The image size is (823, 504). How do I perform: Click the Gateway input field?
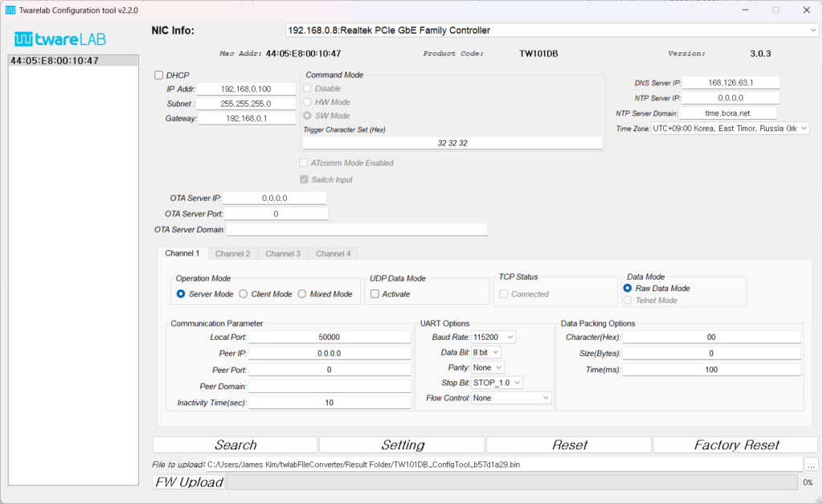247,118
